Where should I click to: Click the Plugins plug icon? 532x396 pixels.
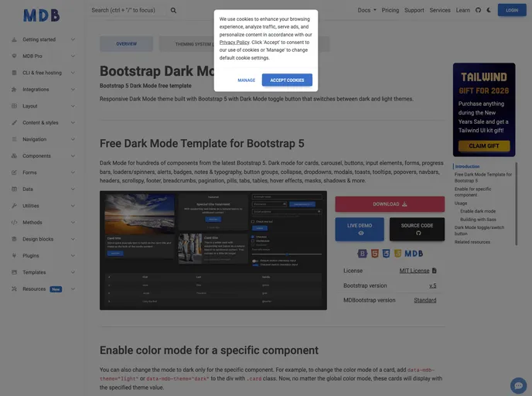click(14, 255)
